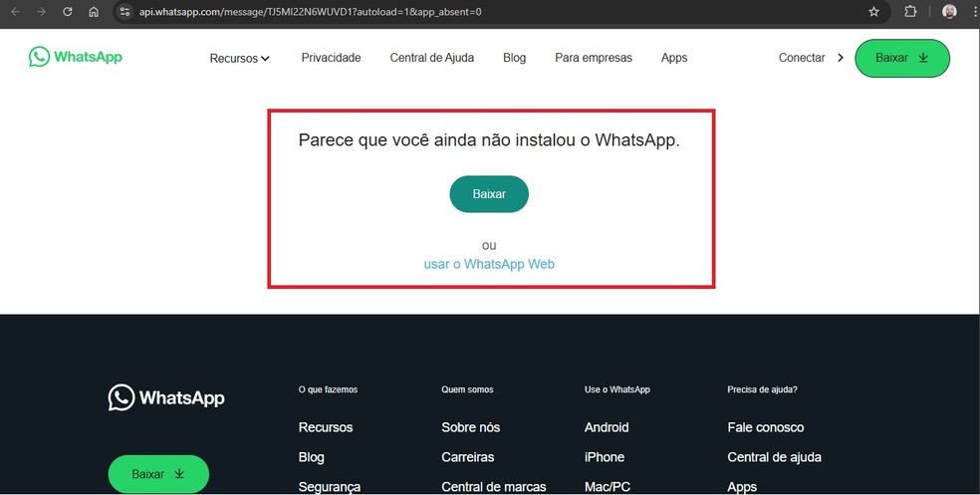
Task: Open Para empresas in the header
Action: click(594, 58)
